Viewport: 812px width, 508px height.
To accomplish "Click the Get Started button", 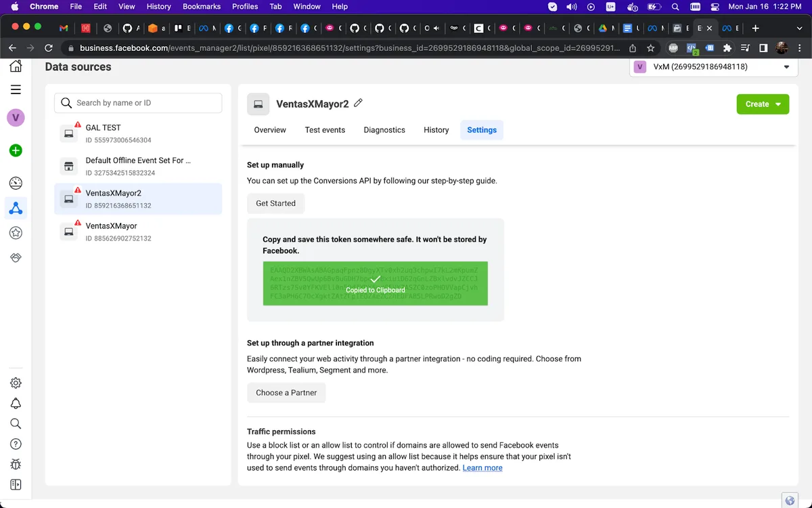I will [x=275, y=203].
